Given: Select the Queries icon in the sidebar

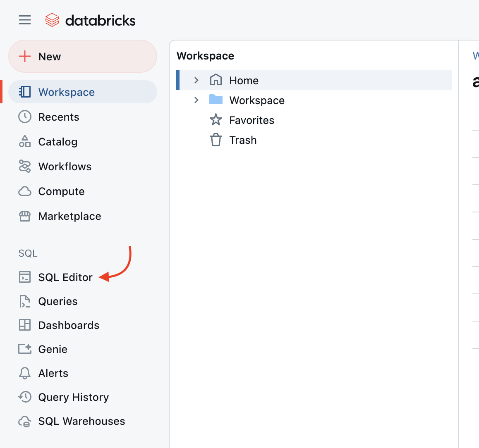Looking at the screenshot, I should 57,301.
